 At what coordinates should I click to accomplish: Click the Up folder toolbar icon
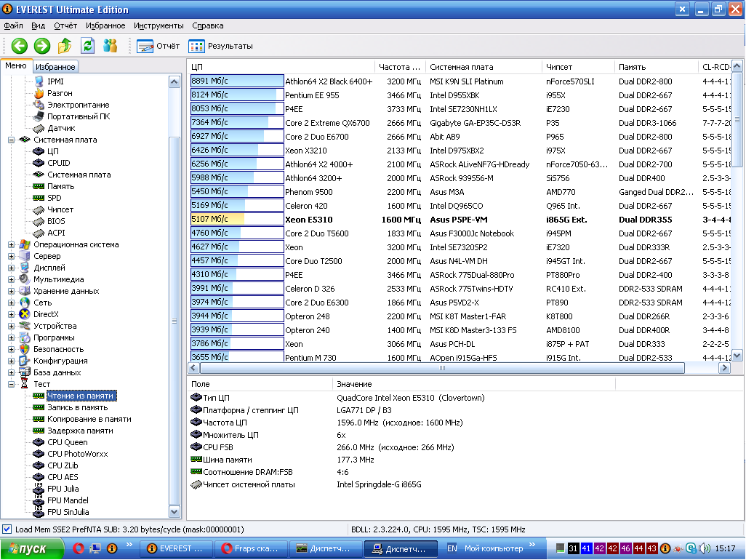click(65, 46)
